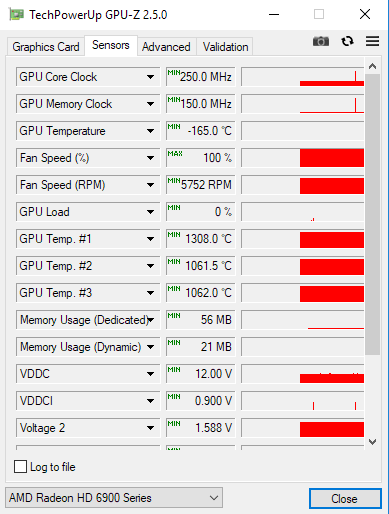Image resolution: width=389 pixels, height=514 pixels.
Task: Take a screenshot with the camera icon
Action: pos(321,41)
